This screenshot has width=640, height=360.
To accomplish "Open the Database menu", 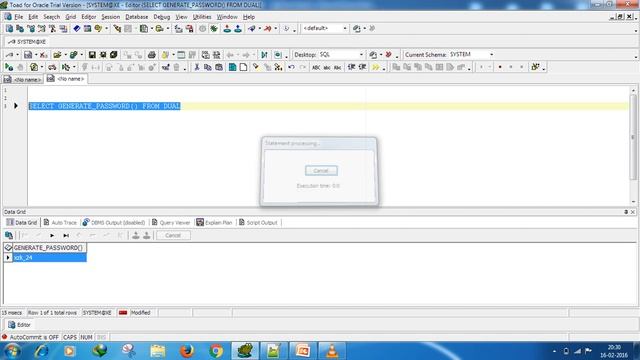I will pyautogui.click(x=137, y=17).
